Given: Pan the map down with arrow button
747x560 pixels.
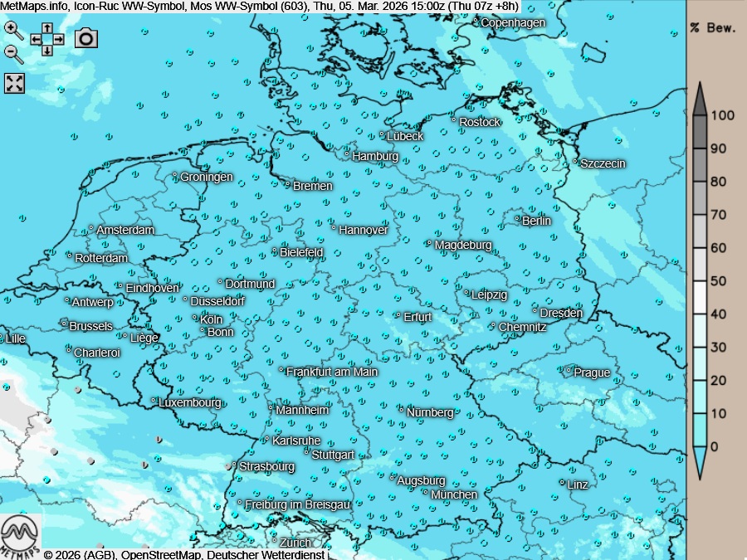Looking at the screenshot, I should point(47,50).
